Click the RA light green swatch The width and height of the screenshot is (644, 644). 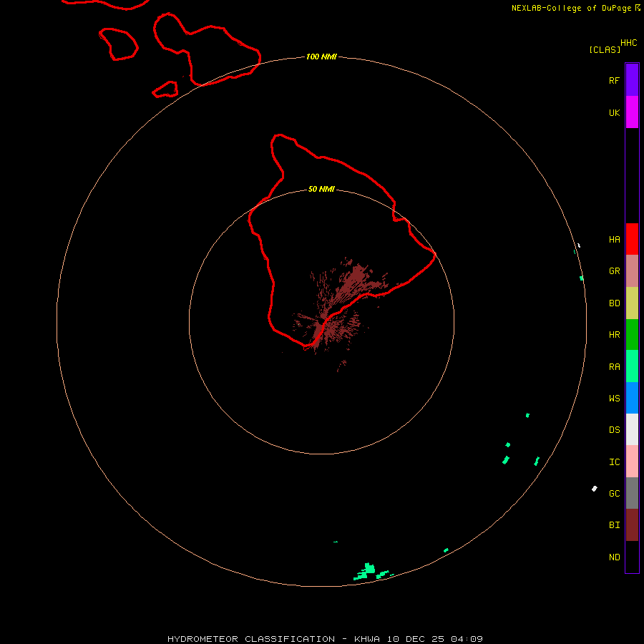(x=632, y=366)
